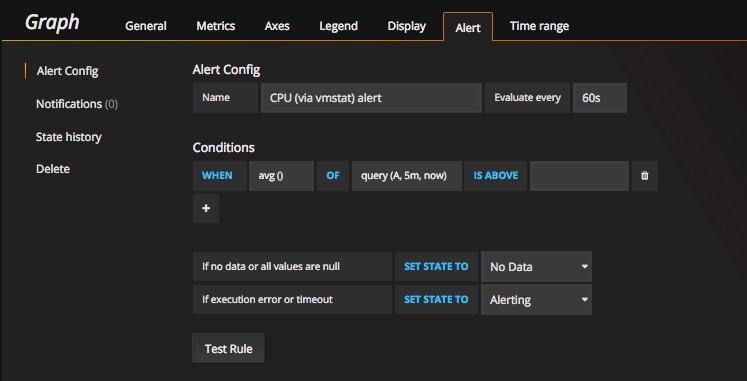Screen dimensions: 747x381
Task: Select the Legend tab
Action: point(338,26)
